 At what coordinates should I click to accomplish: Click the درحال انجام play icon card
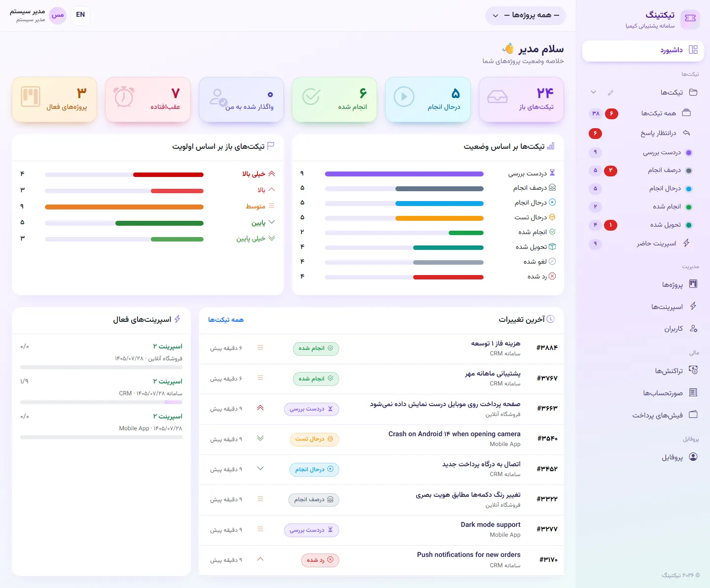(404, 97)
